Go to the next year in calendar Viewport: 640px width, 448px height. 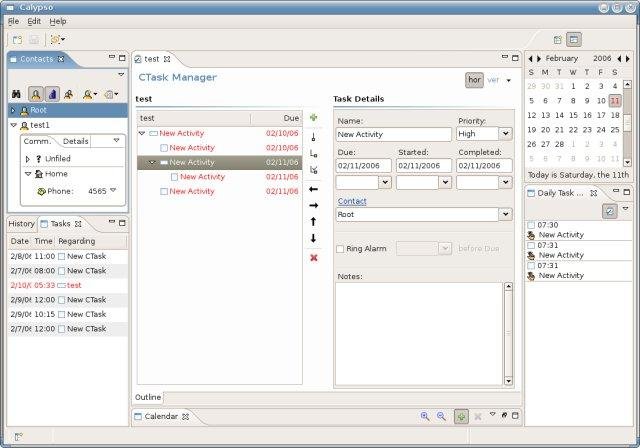pyautogui.click(x=628, y=59)
